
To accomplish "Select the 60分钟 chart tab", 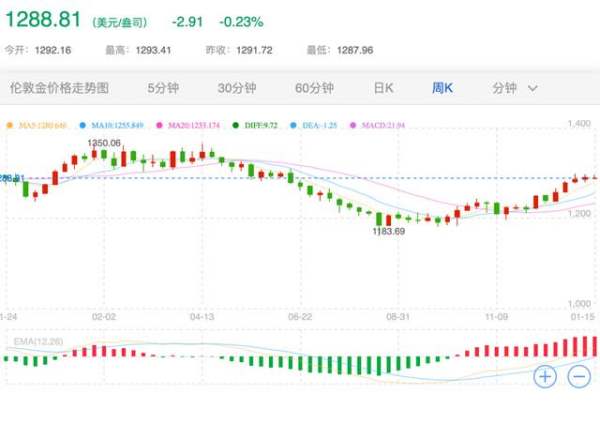I will (313, 88).
